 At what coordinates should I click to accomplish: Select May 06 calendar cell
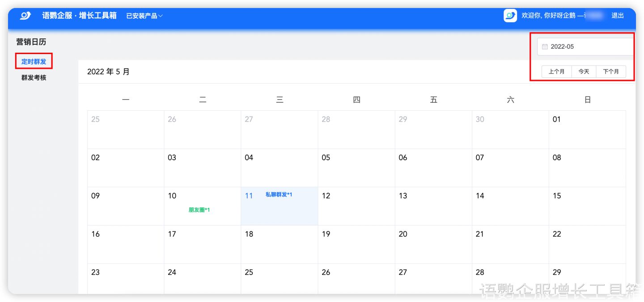point(433,168)
